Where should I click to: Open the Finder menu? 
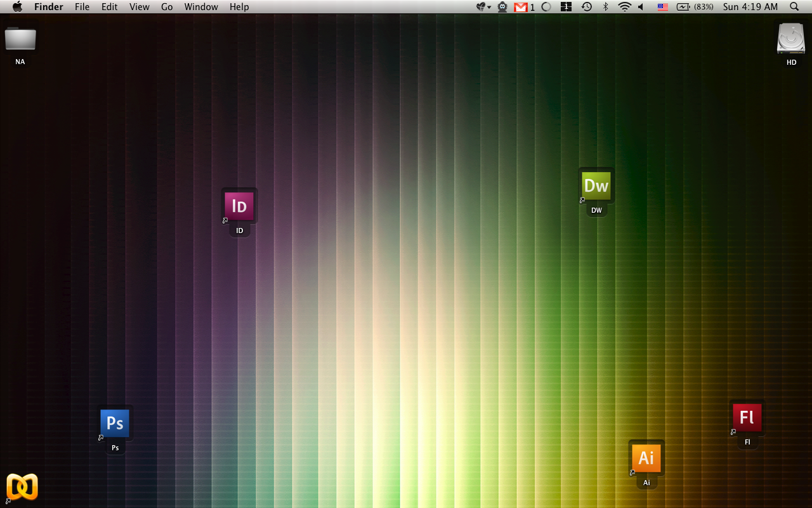point(49,6)
